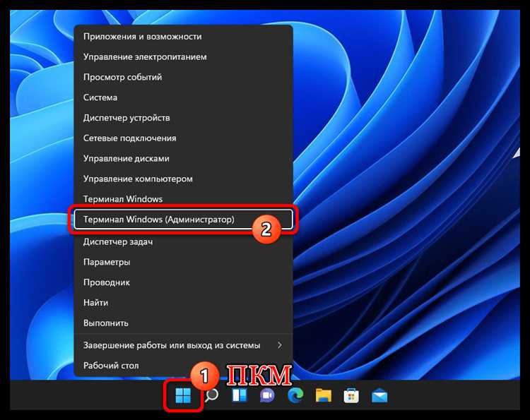This screenshot has width=530, height=420.
Task: Expand 'Завершение работы или выход из системы' submenu
Action: click(183, 345)
